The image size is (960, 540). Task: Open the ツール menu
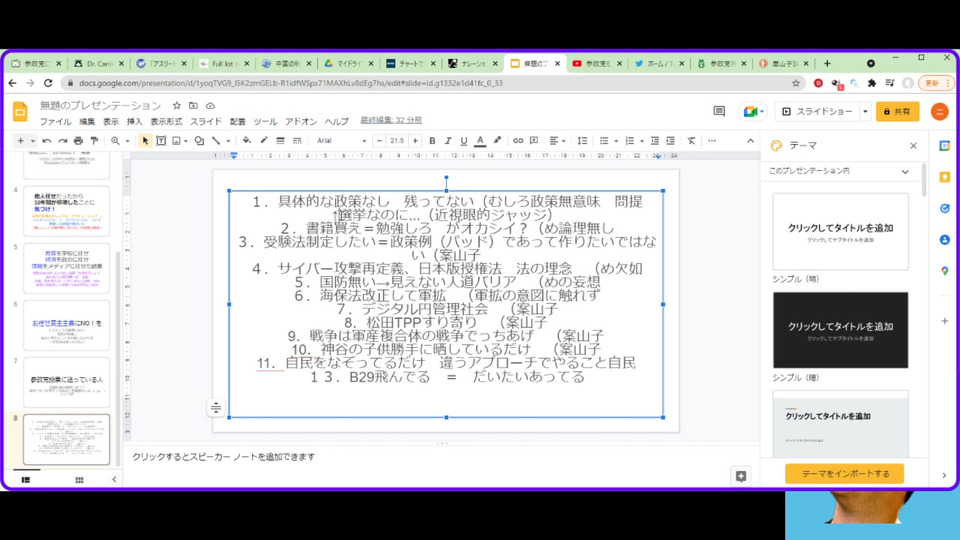265,121
